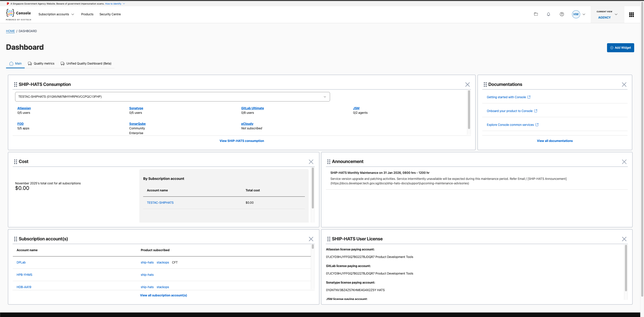
Task: Grab the drag handle of Cost widget
Action: [x=16, y=162]
